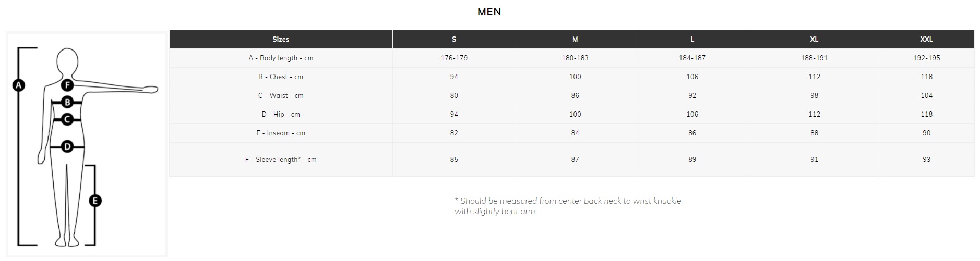Click the figure's outstretched hand
The height and width of the screenshot is (261, 980).
(x=150, y=90)
